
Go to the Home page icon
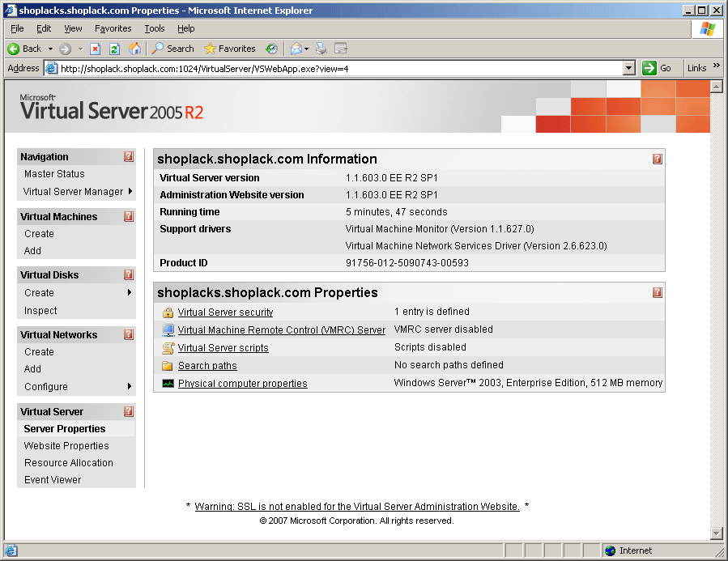click(134, 49)
